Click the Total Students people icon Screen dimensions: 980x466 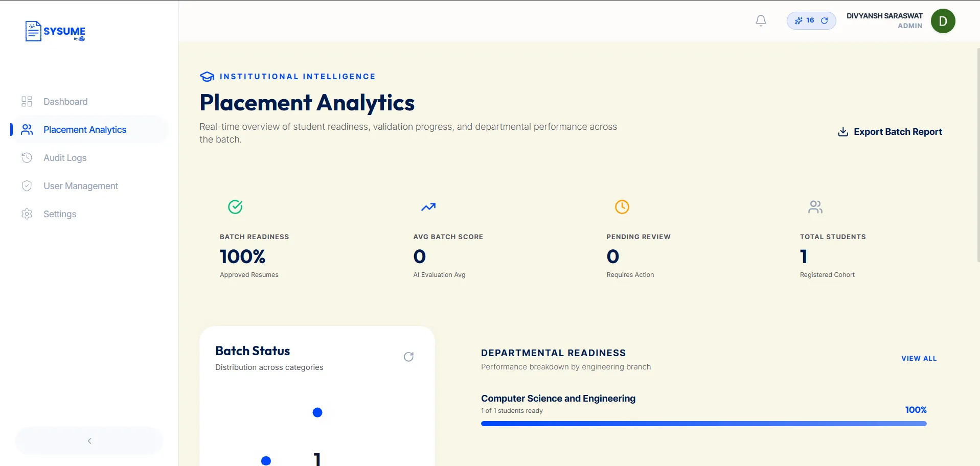[815, 207]
